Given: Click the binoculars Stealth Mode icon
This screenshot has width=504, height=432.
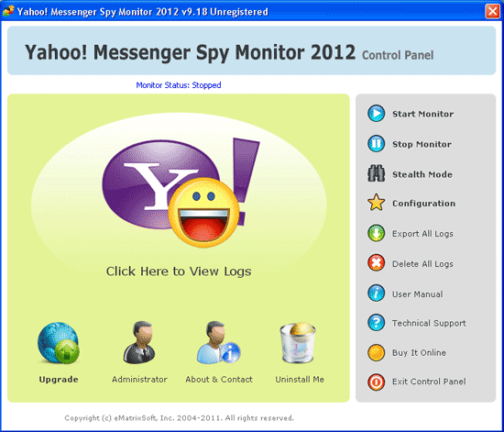Looking at the screenshot, I should 376,173.
